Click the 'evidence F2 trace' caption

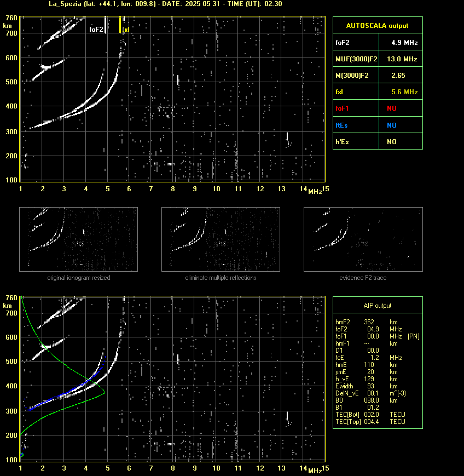363,278
